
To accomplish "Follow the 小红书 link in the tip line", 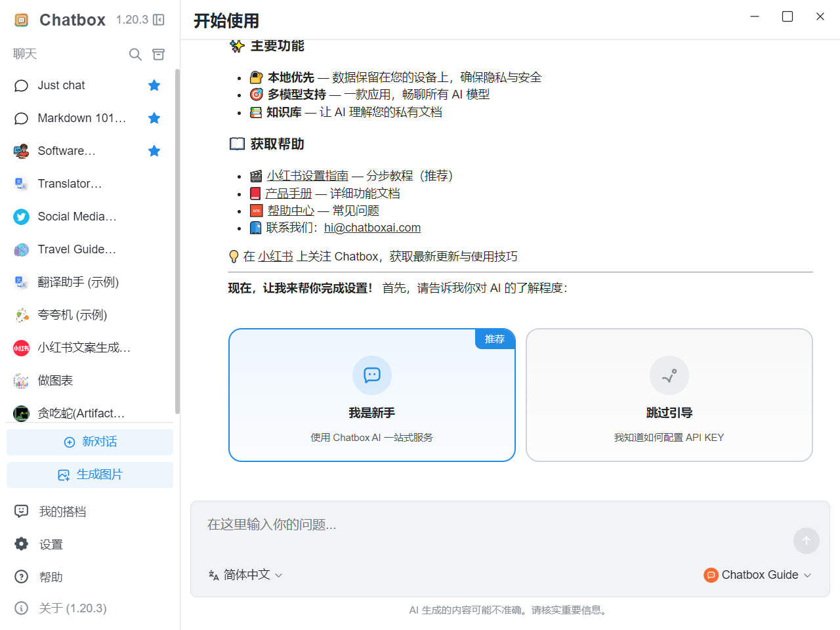I will pos(276,257).
